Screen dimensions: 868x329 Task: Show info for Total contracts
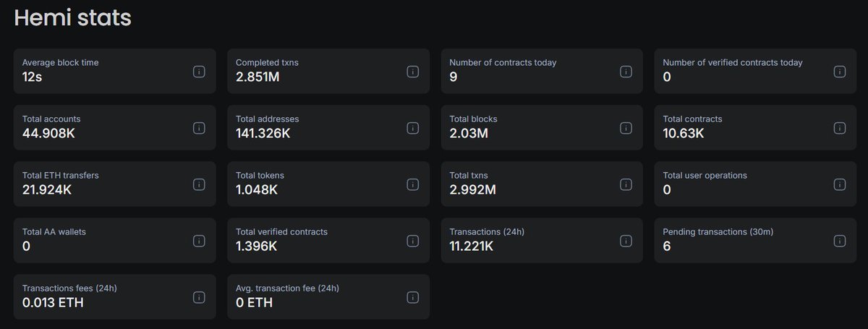[x=839, y=128]
